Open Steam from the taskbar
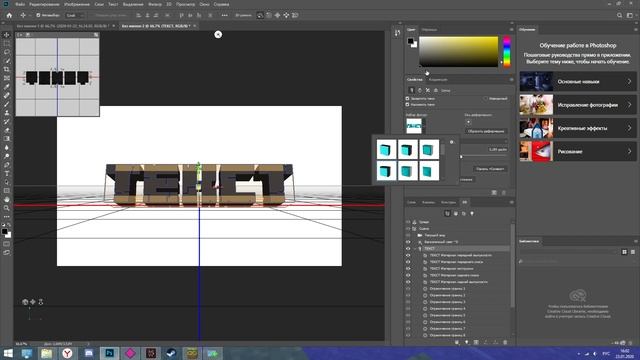Image resolution: width=640 pixels, height=360 pixels. point(171,353)
